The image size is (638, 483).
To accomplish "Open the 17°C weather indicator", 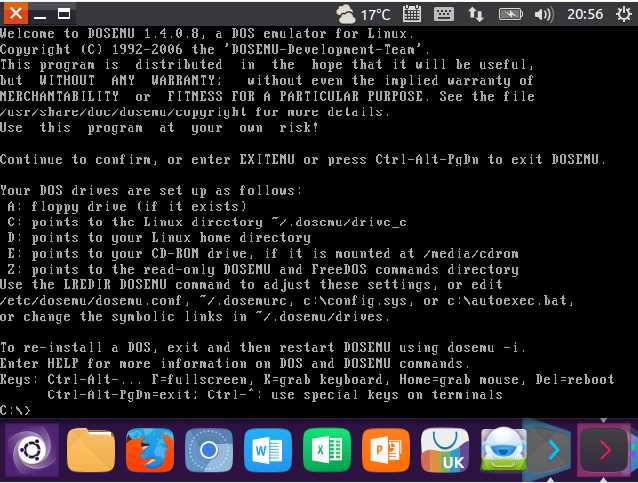I will pos(363,15).
